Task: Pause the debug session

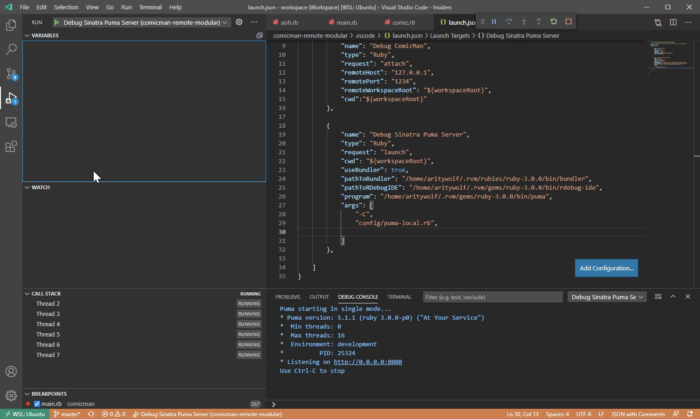Action: [494, 21]
